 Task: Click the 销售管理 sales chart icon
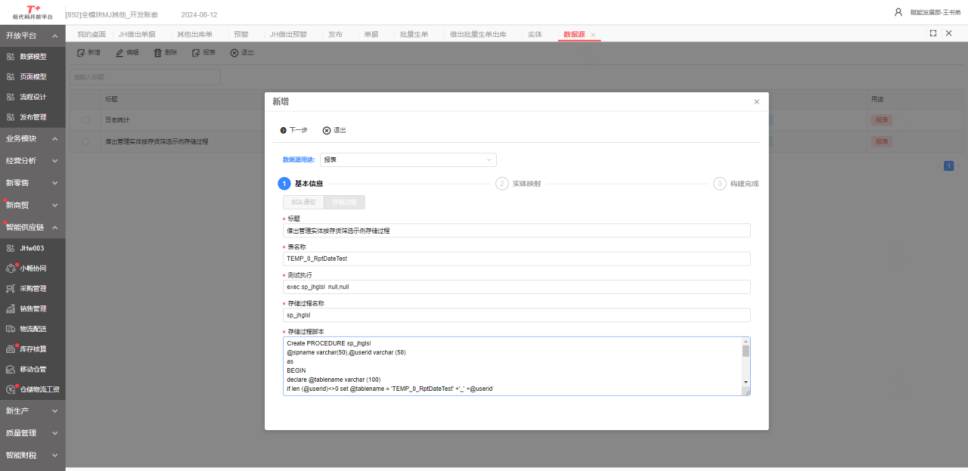pos(10,309)
